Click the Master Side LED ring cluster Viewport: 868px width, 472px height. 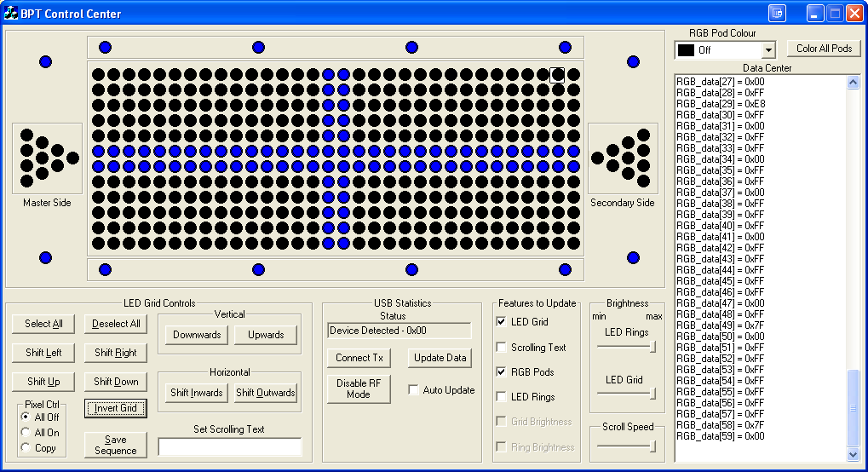pyautogui.click(x=48, y=158)
